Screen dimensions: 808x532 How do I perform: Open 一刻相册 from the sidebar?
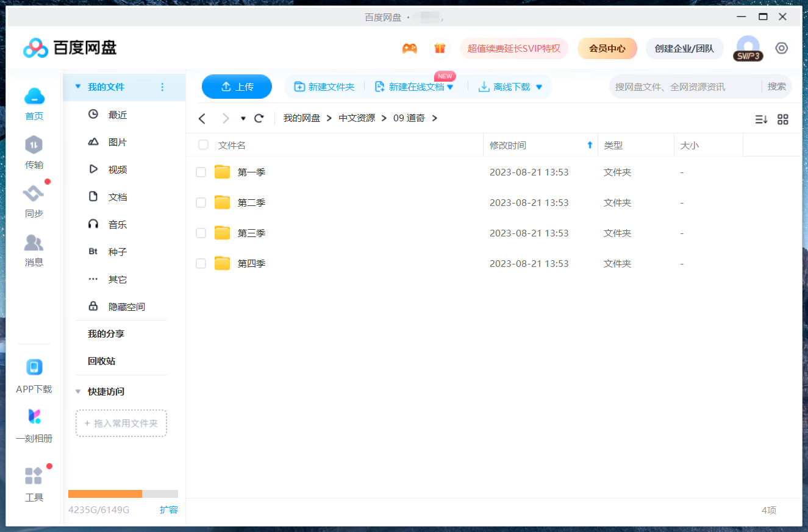(x=34, y=425)
